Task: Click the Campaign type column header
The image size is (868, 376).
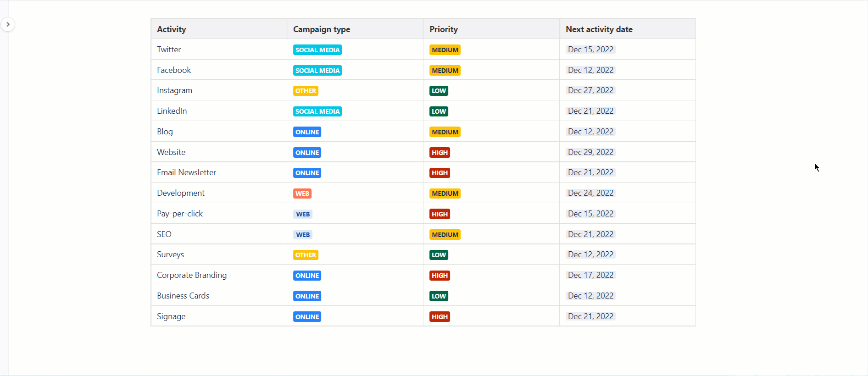Action: (322, 29)
